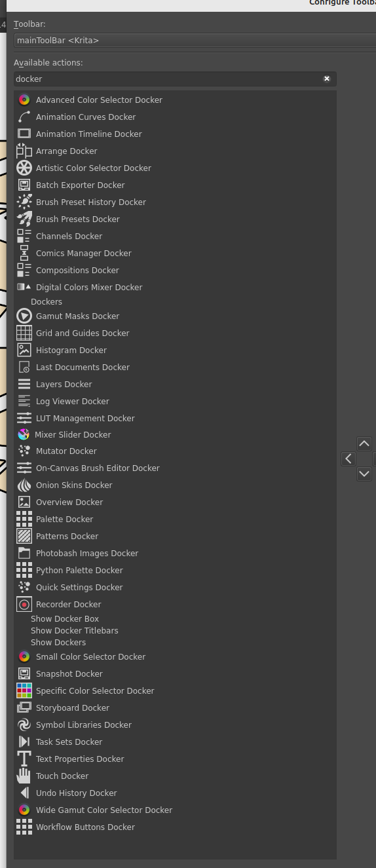Click the Small Color Selector Docker icon
This screenshot has height=868, width=376.
[x=24, y=657]
